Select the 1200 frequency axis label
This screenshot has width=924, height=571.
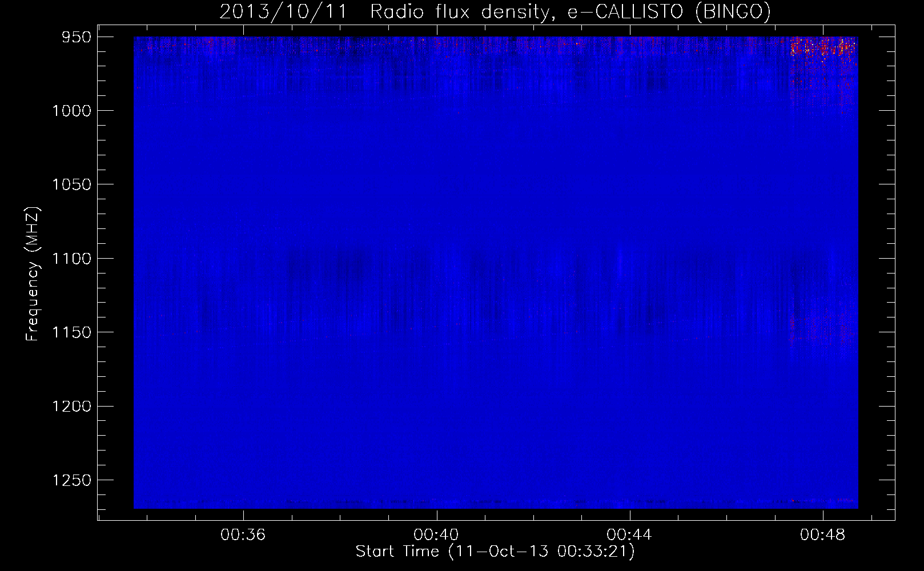tap(72, 407)
